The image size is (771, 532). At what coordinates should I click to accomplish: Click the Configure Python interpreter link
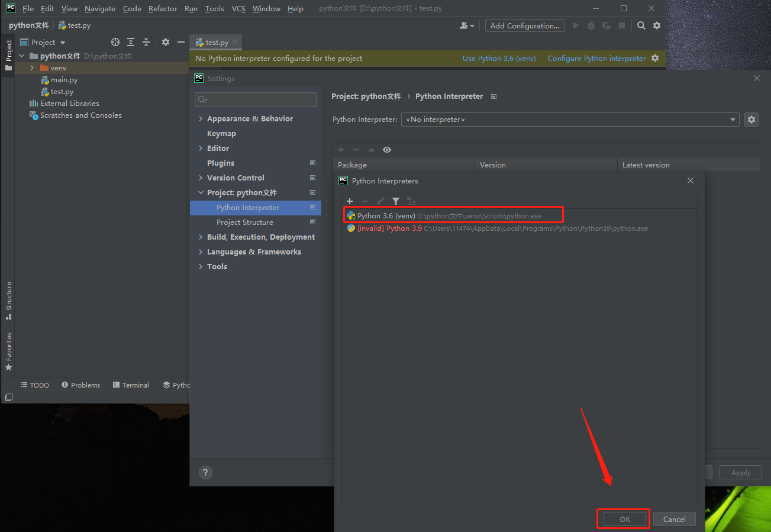coord(597,58)
